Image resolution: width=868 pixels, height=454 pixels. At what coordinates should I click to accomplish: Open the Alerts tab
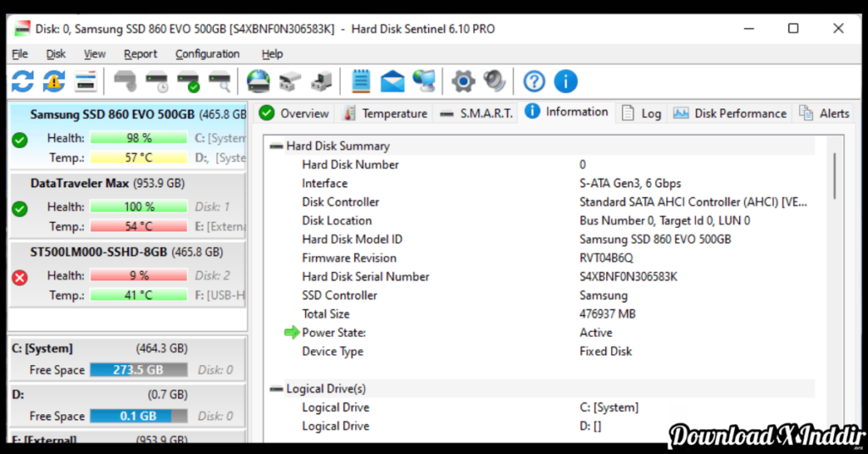tap(824, 113)
